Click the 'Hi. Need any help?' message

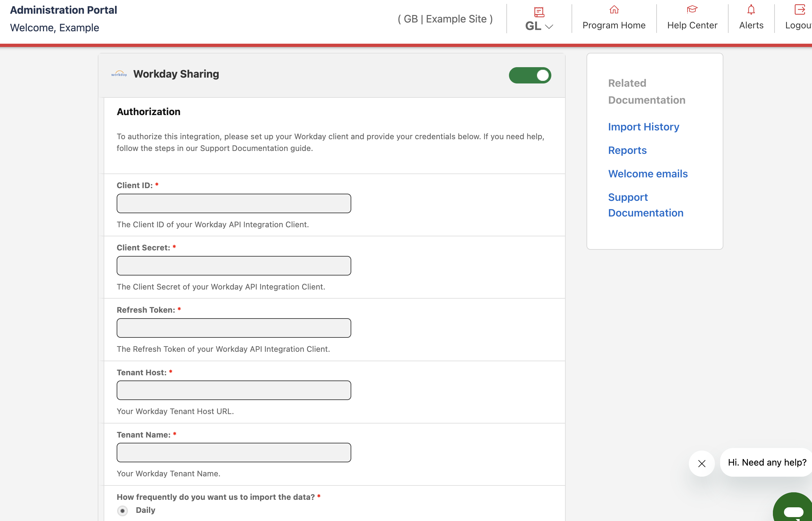coord(767,462)
